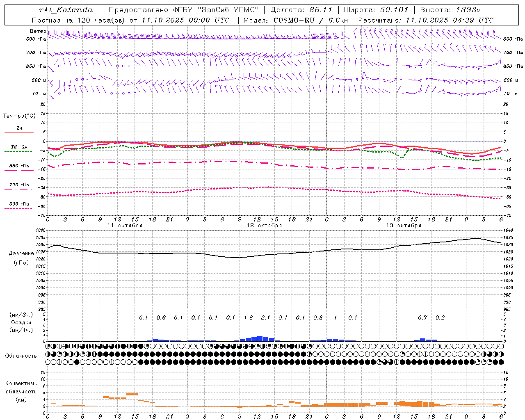Click the Осадки precipitation label
This screenshot has width=525, height=420.
(x=21, y=322)
